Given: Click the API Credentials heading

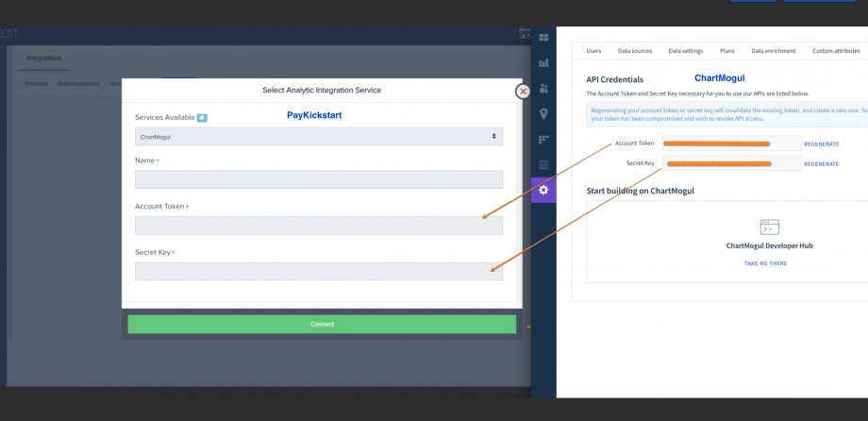Looking at the screenshot, I should 614,80.
